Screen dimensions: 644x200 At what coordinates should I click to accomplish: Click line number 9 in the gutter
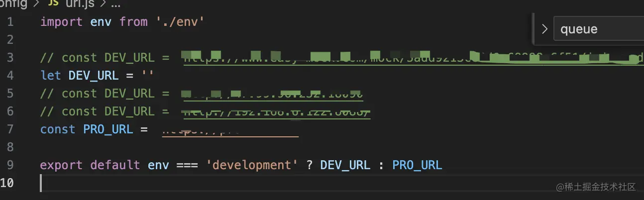[x=10, y=165]
